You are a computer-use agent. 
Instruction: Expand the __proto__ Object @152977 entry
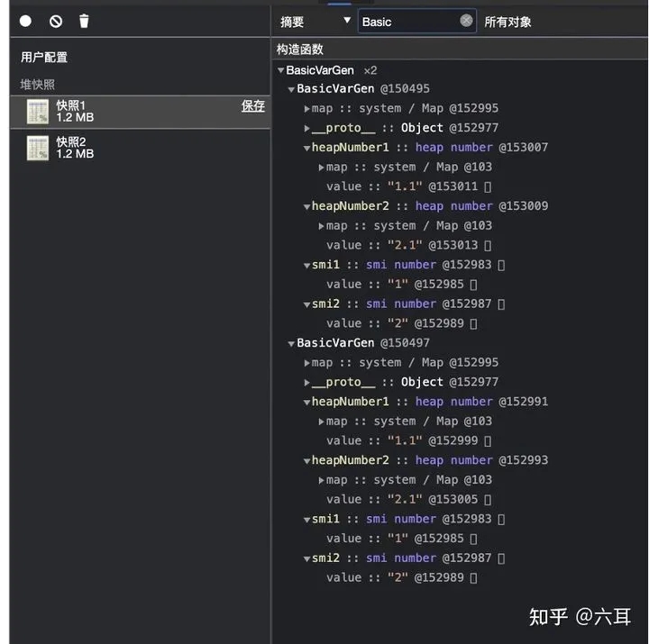[x=307, y=128]
